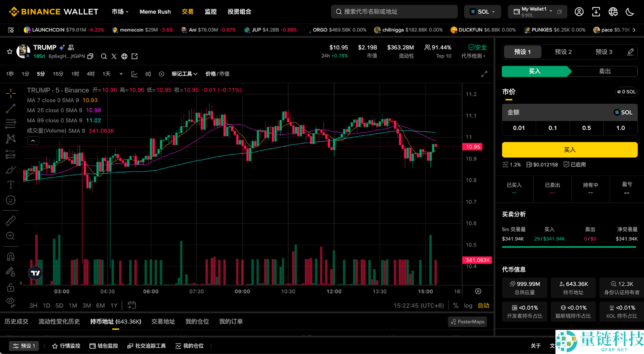Add TRUMP to favorites with star

tap(10, 51)
